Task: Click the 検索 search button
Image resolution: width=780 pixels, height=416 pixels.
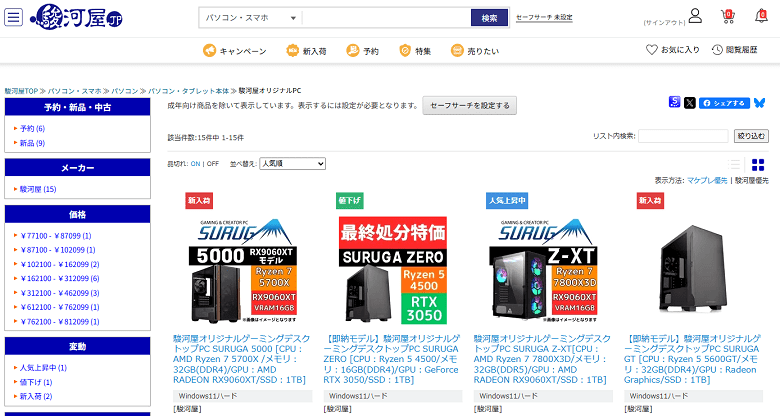Action: 489,18
